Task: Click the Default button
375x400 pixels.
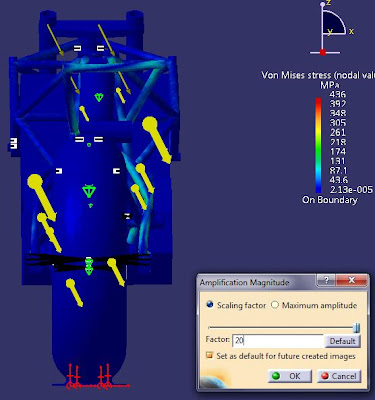Action: [342, 341]
